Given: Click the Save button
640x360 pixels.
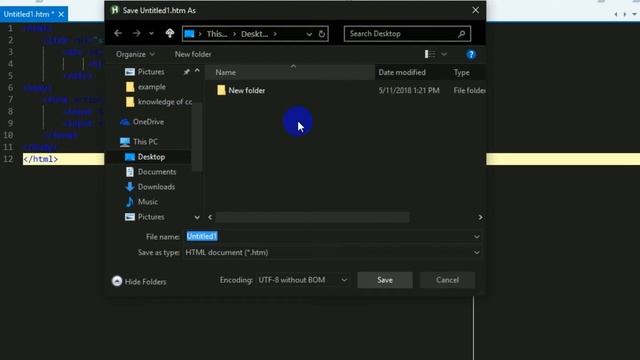Looking at the screenshot, I should [x=384, y=280].
